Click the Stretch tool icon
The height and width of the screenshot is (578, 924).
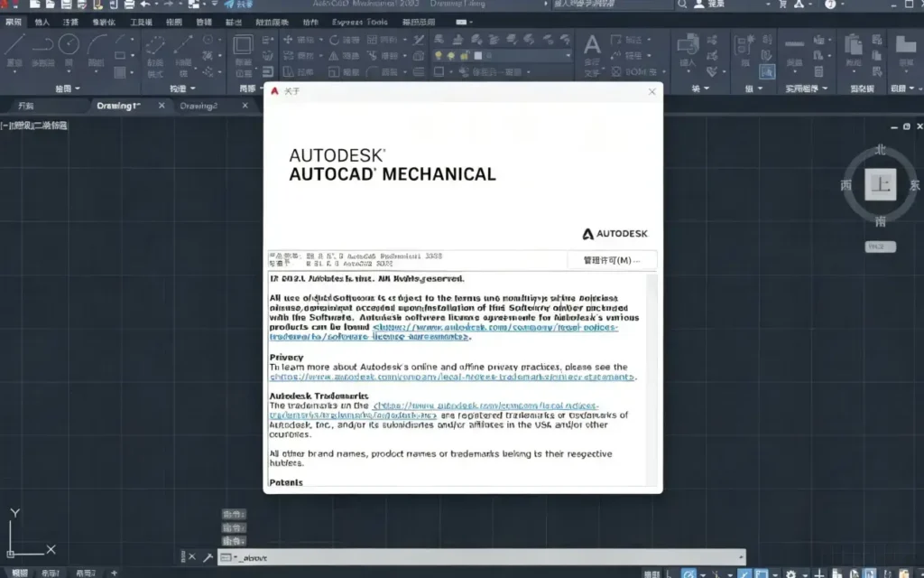[x=288, y=72]
